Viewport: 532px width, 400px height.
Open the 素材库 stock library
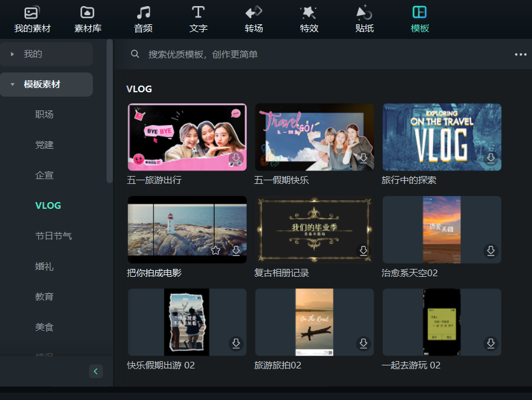point(87,19)
